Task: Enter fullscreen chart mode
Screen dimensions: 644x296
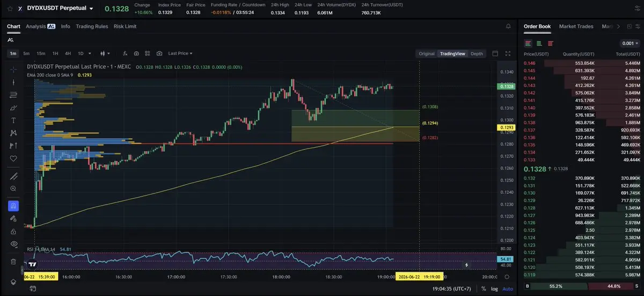Action: [508, 53]
